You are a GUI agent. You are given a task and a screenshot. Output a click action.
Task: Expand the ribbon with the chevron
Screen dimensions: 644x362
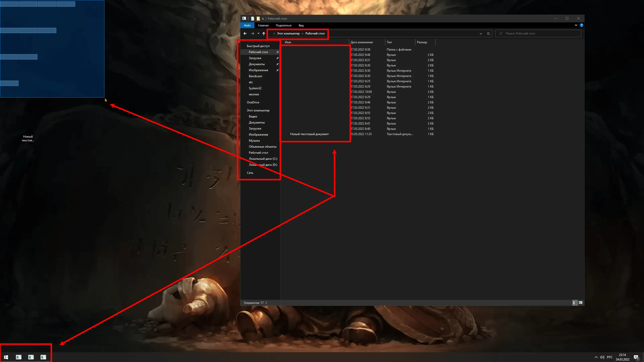(576, 25)
